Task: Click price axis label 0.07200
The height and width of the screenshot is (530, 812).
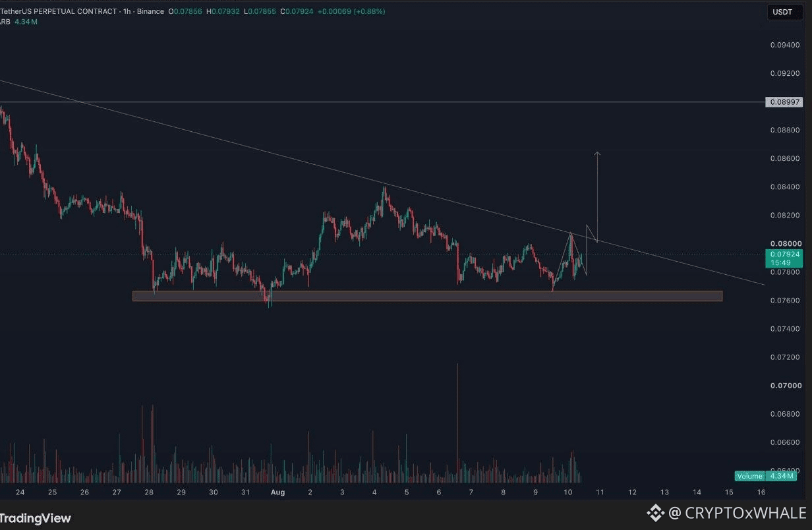Action: pos(784,357)
